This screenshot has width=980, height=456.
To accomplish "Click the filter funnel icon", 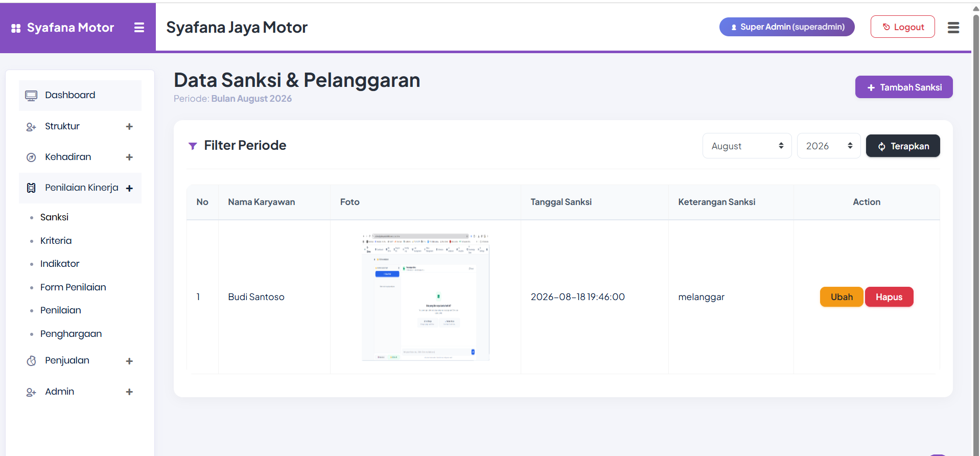I will [193, 146].
